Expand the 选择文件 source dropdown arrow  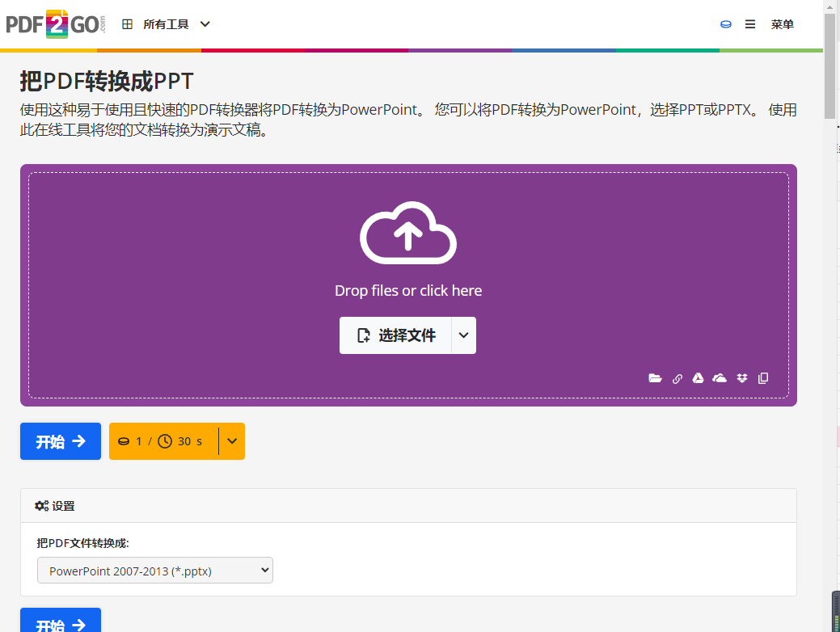(464, 335)
